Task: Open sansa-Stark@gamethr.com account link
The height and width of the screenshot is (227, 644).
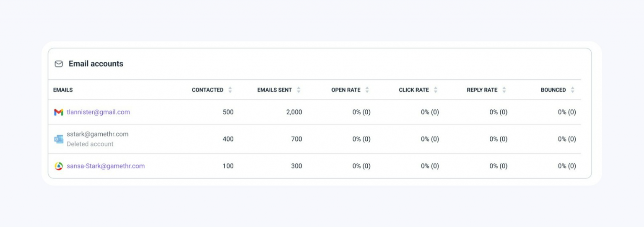Action: 106,166
